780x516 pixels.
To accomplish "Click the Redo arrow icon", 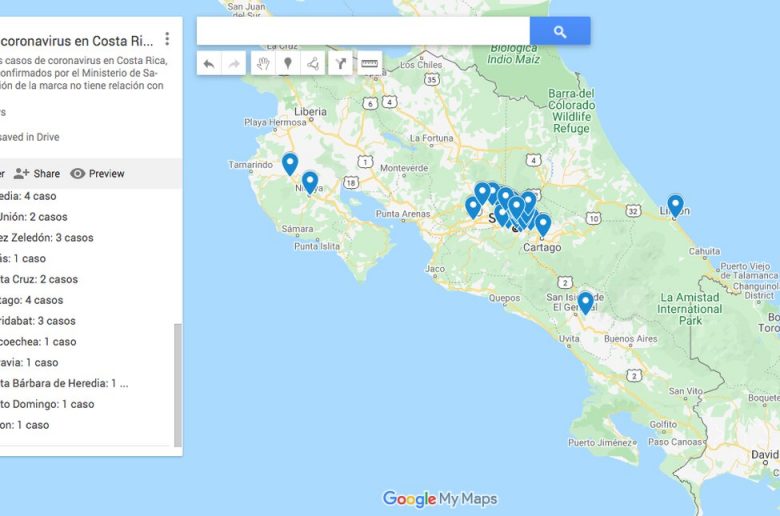I will 234,64.
